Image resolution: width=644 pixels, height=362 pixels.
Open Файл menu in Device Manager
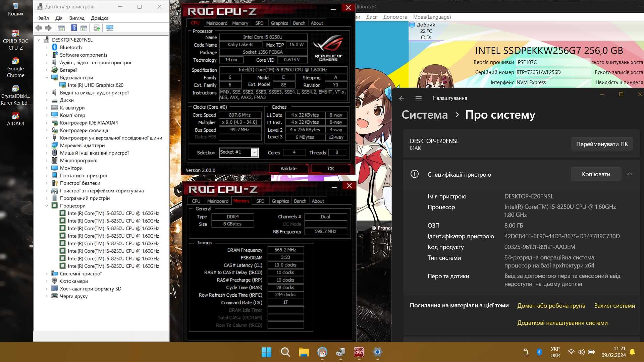click(x=43, y=18)
